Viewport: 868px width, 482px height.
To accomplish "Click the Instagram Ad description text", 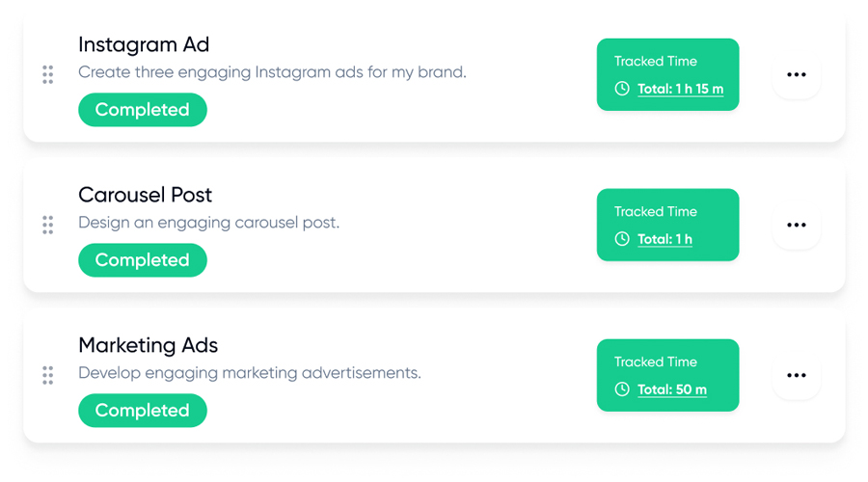I will click(x=272, y=72).
